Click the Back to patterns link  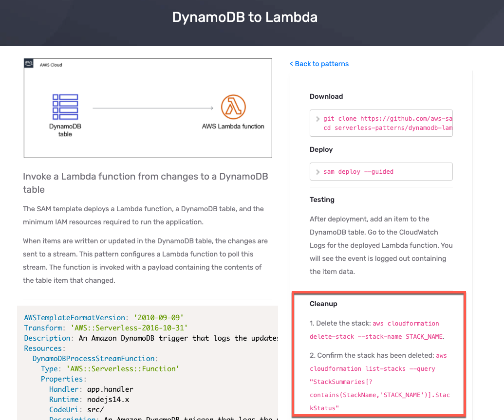tap(319, 64)
